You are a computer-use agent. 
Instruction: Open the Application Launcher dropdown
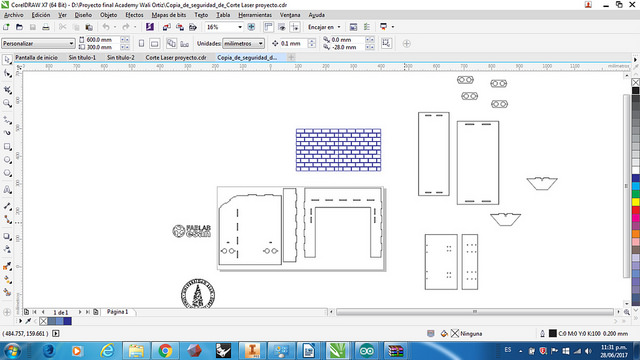tap(393, 27)
